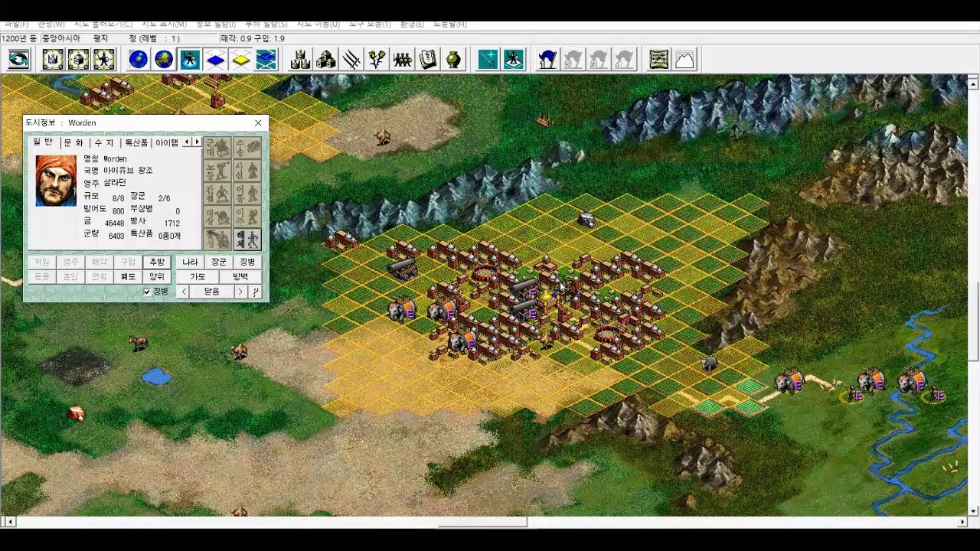Click the 방벽 button
980x551 pixels.
[x=240, y=276]
